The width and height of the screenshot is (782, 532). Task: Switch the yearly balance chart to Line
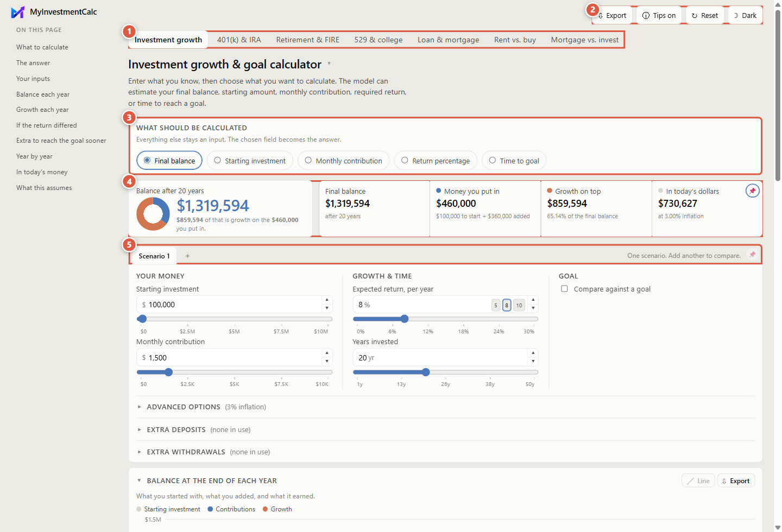click(698, 481)
